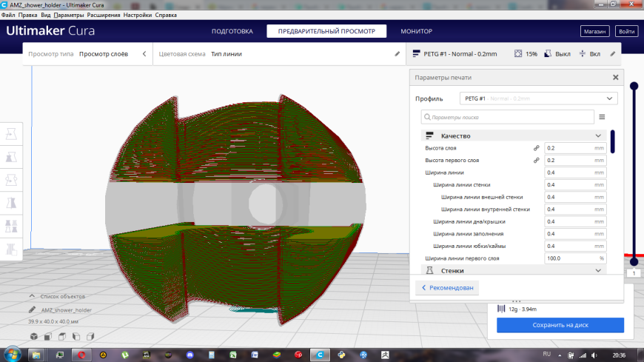The image size is (644, 362).
Task: Click the Параметры поиска search field
Action: pyautogui.click(x=508, y=117)
